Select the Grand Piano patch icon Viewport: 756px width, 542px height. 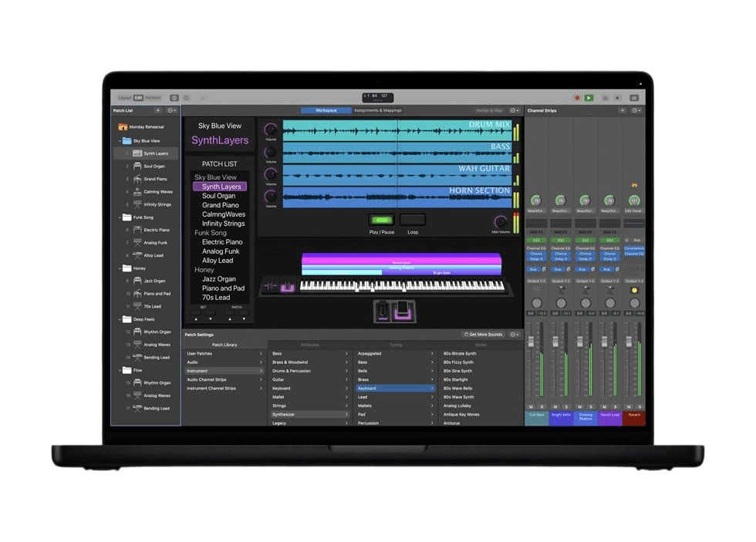[137, 179]
